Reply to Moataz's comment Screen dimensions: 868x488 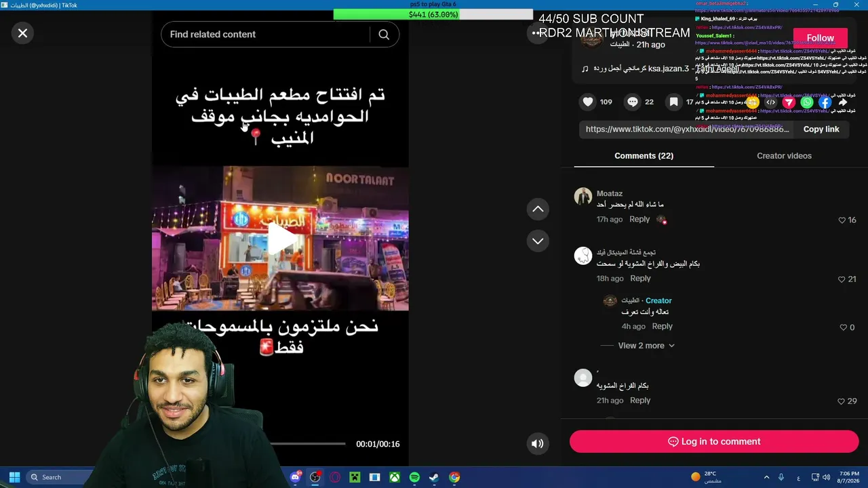(639, 220)
